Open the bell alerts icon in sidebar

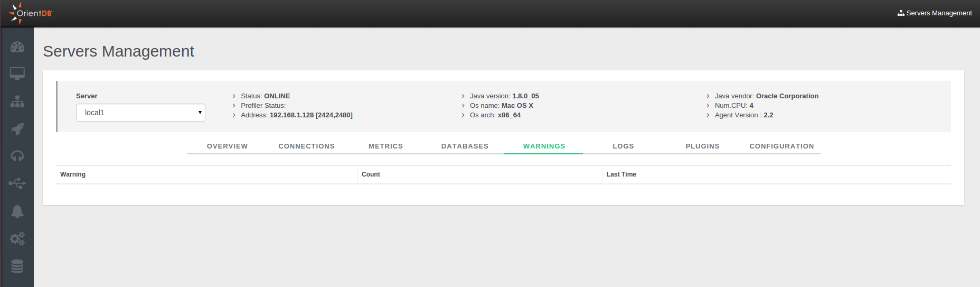click(x=17, y=211)
